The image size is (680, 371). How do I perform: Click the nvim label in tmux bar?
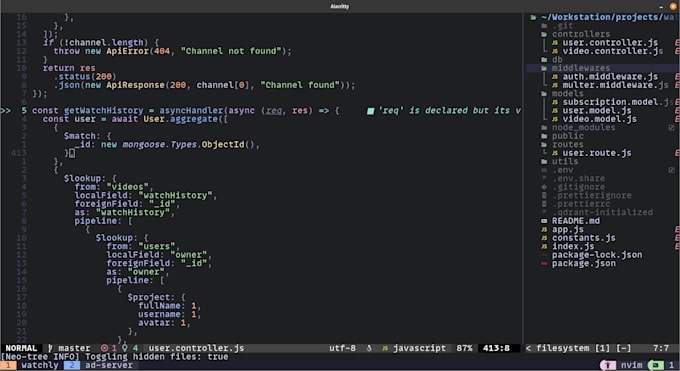tap(631, 365)
